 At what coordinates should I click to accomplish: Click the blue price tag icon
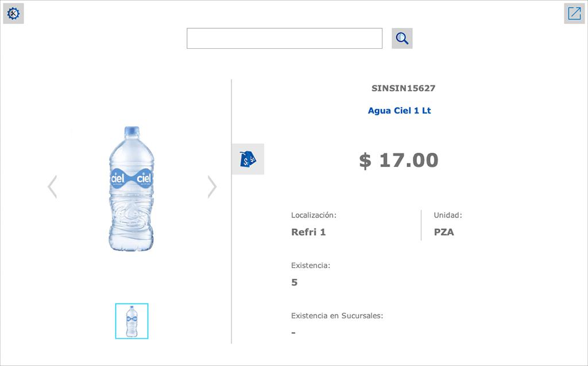(x=247, y=159)
